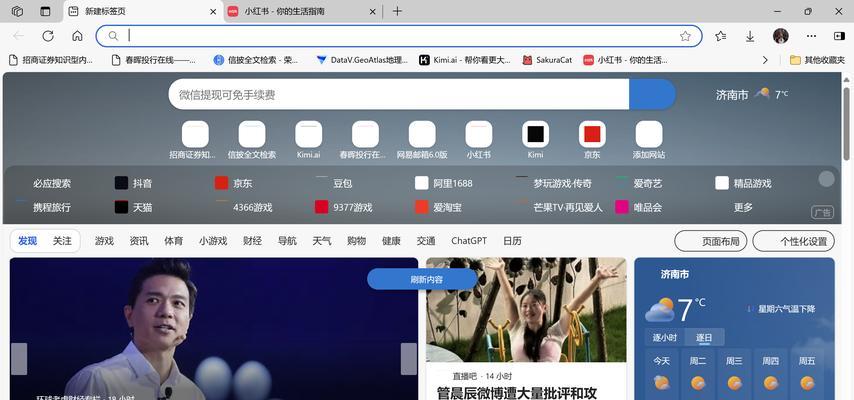Reload the page with the refresh icon
The width and height of the screenshot is (854, 400).
[48, 36]
